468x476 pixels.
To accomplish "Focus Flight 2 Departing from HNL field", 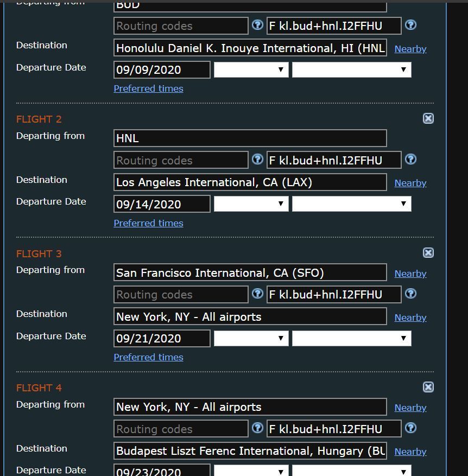I will click(x=250, y=138).
